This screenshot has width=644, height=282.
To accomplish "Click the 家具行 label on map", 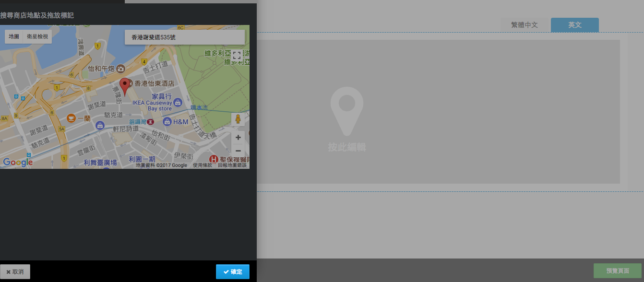I will click(x=162, y=96).
